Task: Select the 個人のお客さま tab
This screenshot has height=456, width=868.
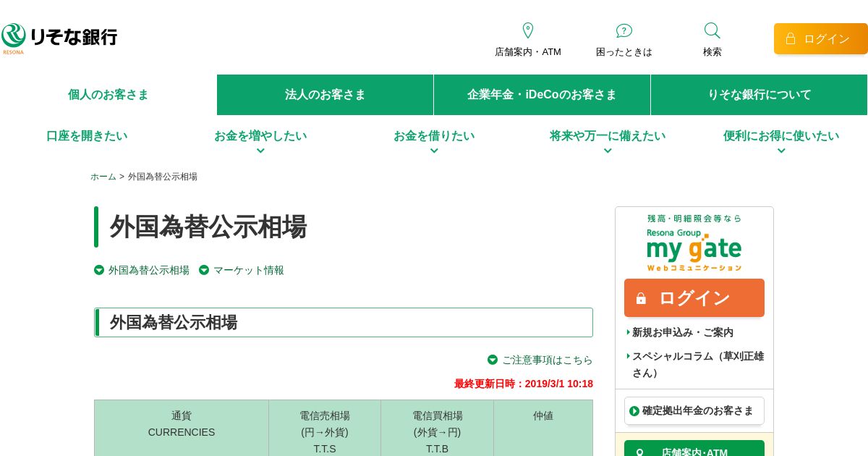Action: coord(109,95)
